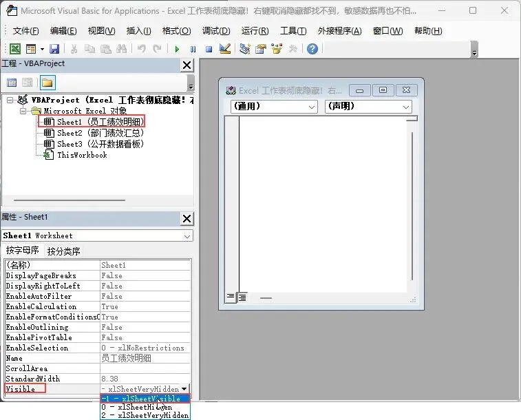Choose 0 - xlSheetHidden option
Screen dimensions: 521x420
(x=145, y=407)
